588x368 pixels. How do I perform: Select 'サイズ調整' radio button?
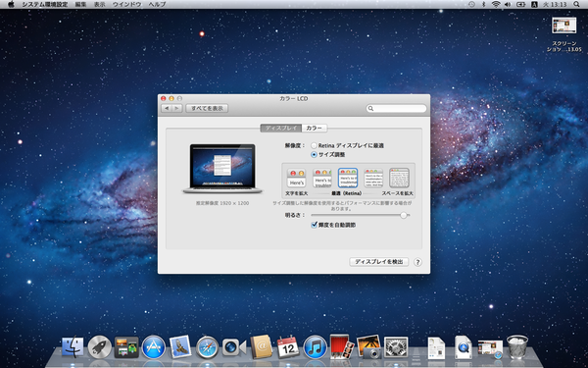click(314, 154)
